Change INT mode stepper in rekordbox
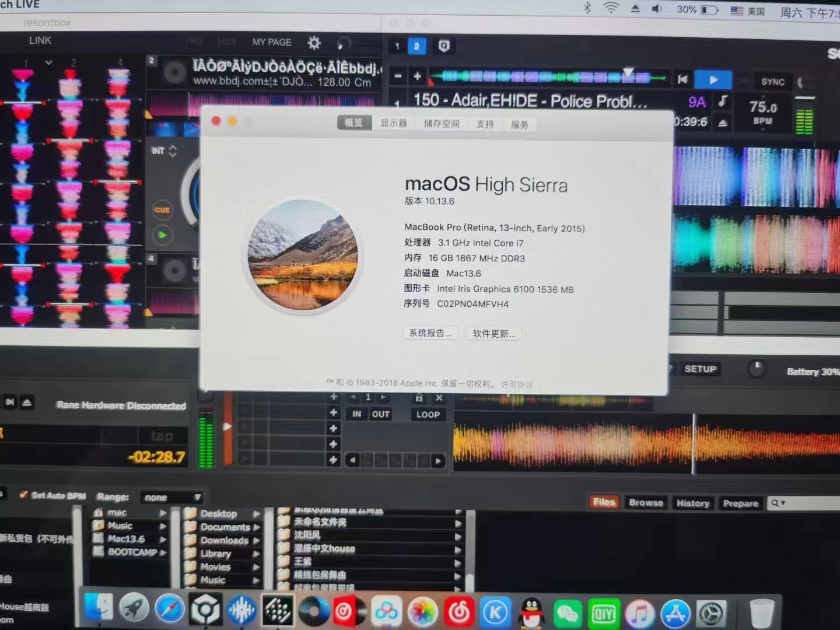The image size is (840, 630). 173,151
